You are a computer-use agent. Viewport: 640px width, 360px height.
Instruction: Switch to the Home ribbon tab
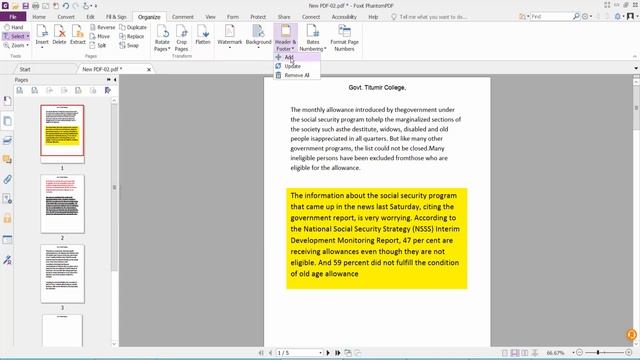pos(39,17)
